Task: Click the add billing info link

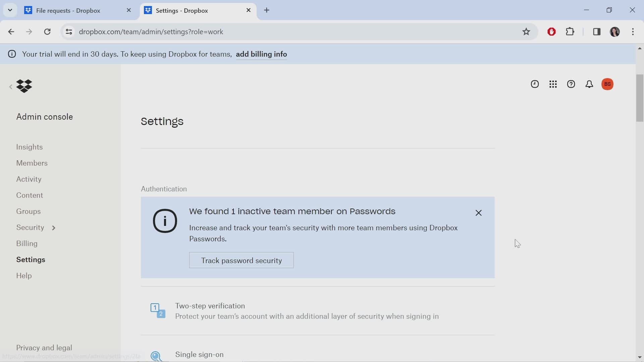Action: (261, 54)
